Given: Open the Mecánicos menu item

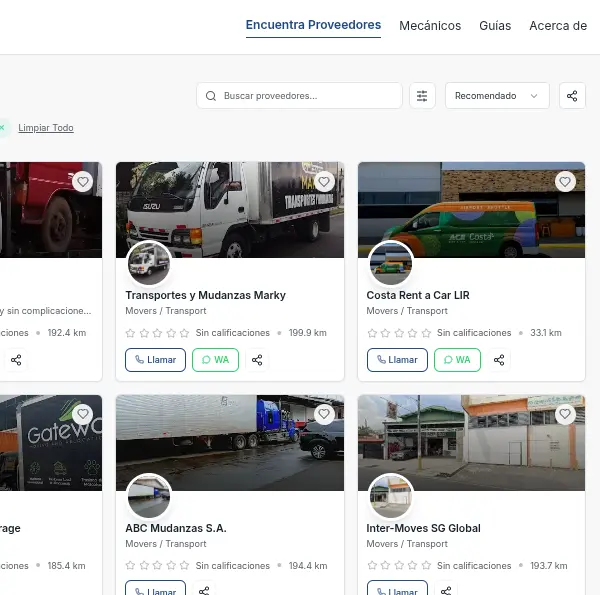Looking at the screenshot, I should 430,26.
